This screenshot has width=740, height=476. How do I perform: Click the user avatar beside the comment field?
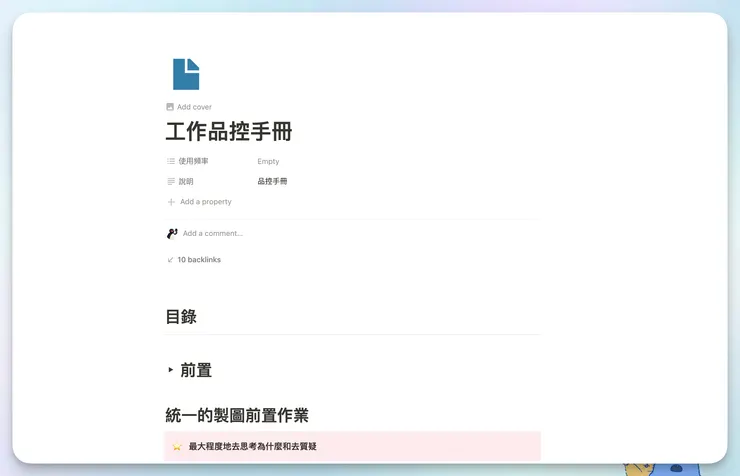(172, 233)
